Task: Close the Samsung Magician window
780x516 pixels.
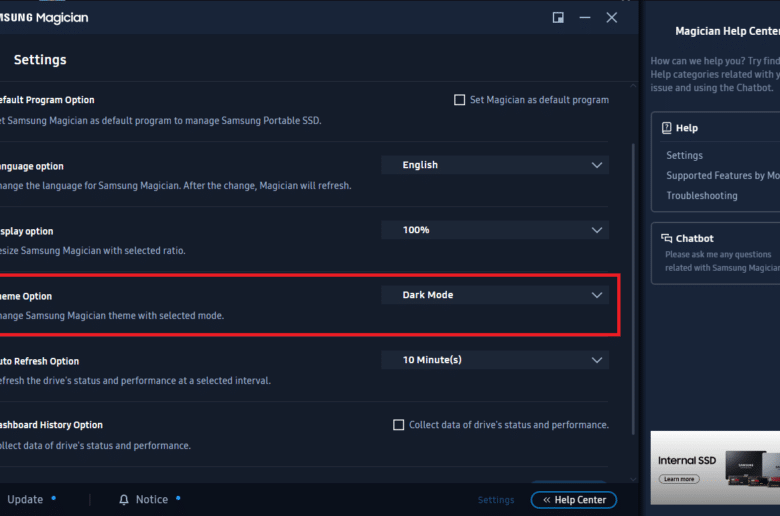Action: [612, 18]
